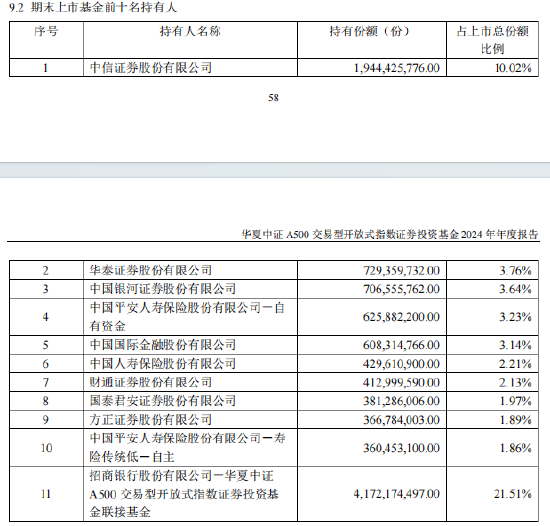The height and width of the screenshot is (526, 550).
Task: Select holder name 方正证券股份有限公司
Action: click(151, 420)
